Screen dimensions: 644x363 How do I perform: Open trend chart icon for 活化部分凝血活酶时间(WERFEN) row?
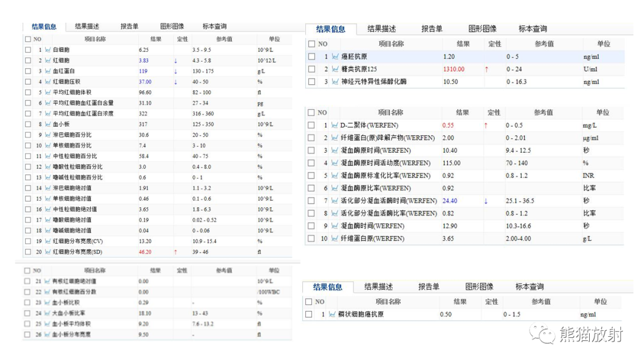(335, 201)
